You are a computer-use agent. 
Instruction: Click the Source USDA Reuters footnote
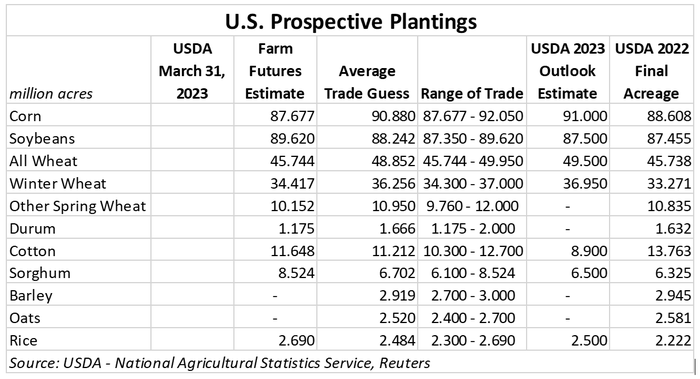[219, 363]
